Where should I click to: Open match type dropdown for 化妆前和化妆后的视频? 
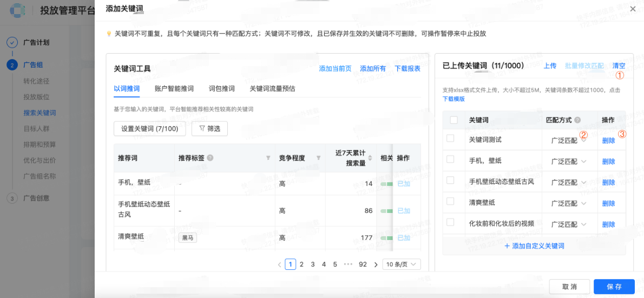pos(569,224)
